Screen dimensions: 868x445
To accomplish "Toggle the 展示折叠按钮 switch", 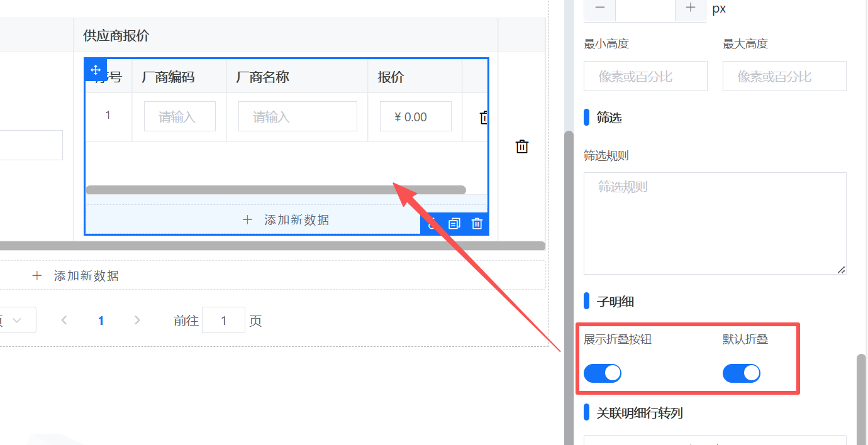I will tap(602, 373).
